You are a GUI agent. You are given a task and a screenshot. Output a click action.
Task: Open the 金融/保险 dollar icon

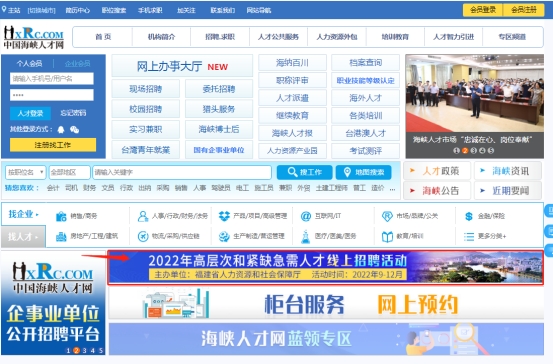pyautogui.click(x=469, y=216)
